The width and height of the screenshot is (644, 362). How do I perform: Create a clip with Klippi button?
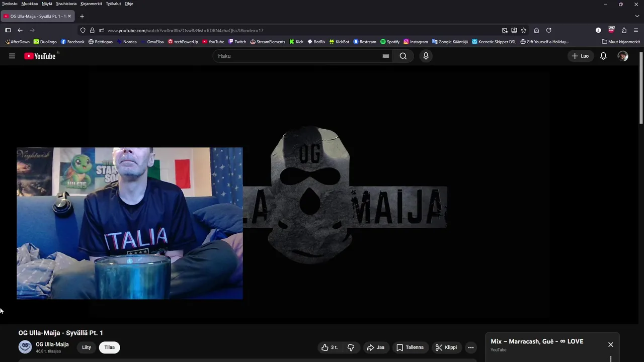pos(446,347)
